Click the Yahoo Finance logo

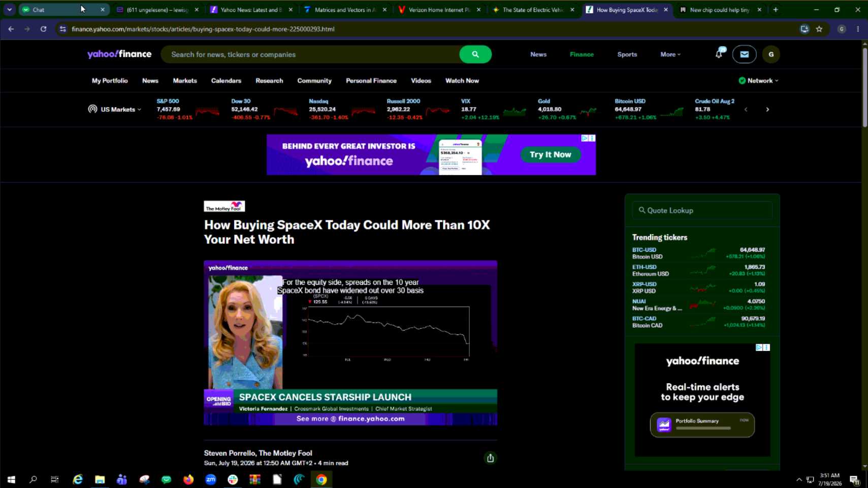119,54
